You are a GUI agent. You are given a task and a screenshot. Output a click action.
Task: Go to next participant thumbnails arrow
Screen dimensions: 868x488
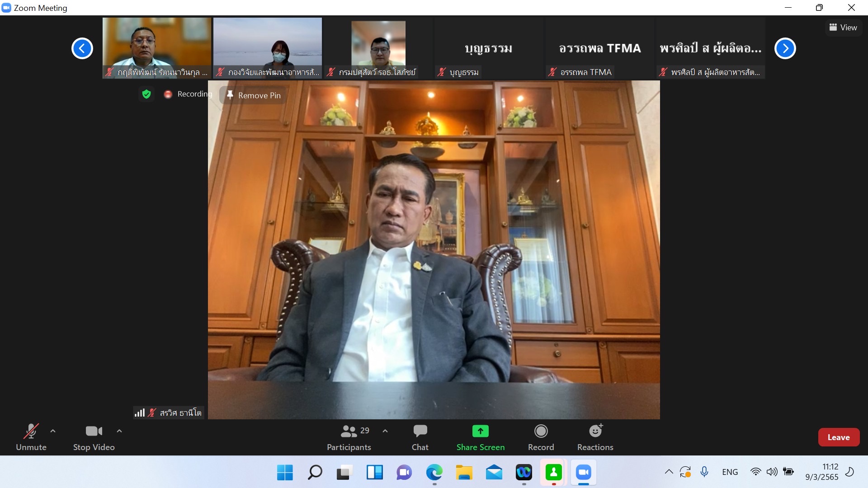point(785,48)
